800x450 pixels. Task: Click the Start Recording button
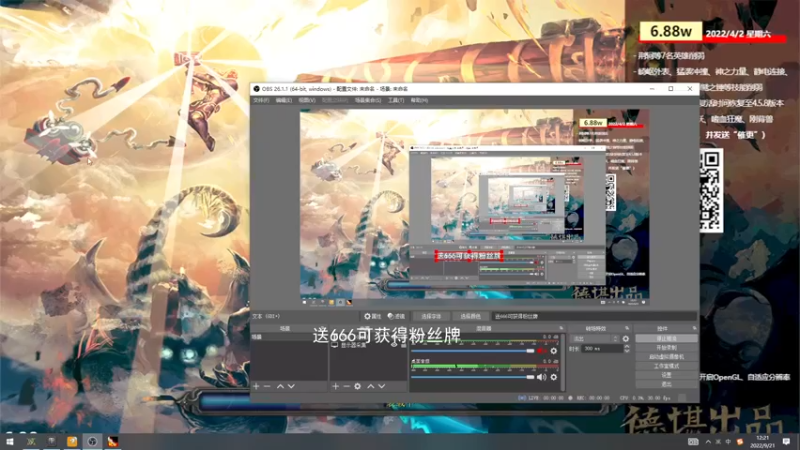pos(666,348)
